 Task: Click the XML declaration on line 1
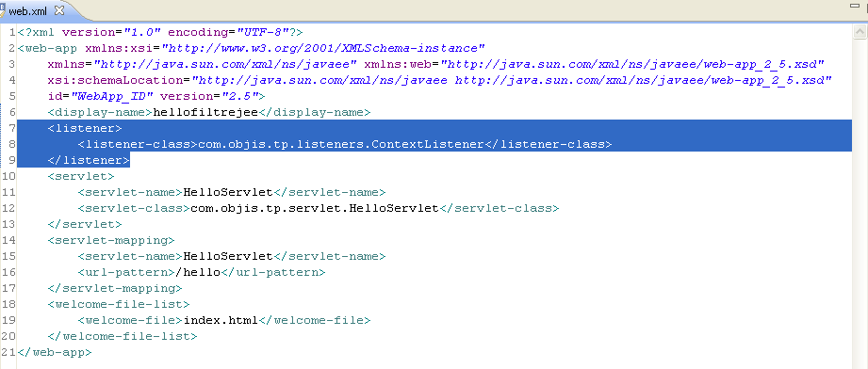[x=160, y=32]
